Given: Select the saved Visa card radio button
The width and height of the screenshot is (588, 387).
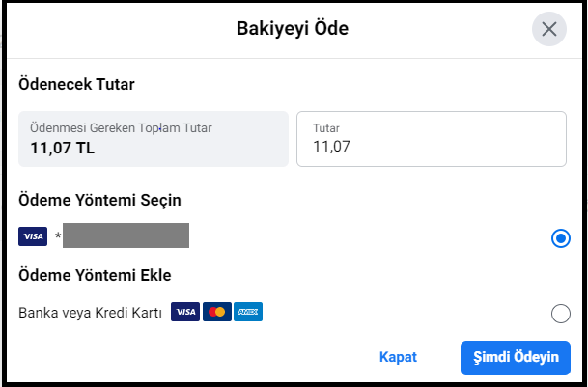Looking at the screenshot, I should [560, 237].
